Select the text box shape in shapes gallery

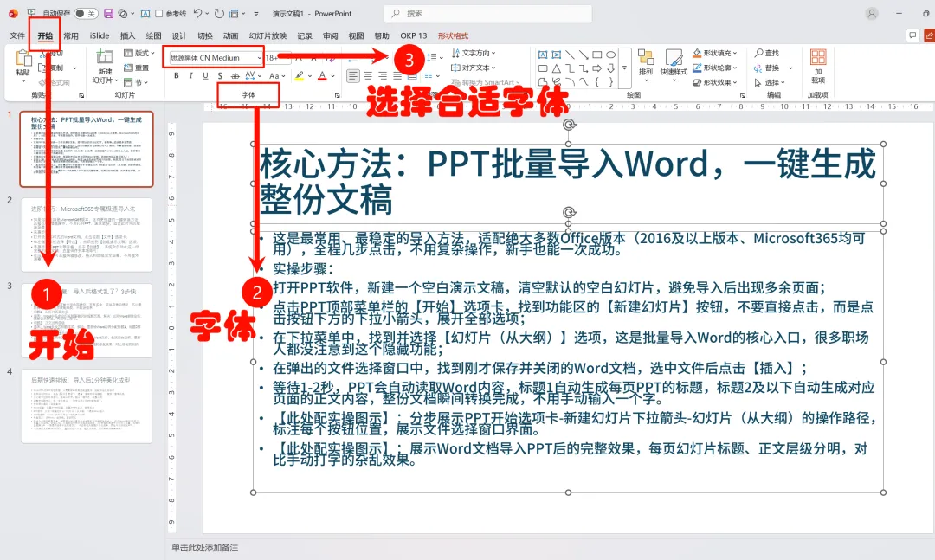click(x=543, y=55)
